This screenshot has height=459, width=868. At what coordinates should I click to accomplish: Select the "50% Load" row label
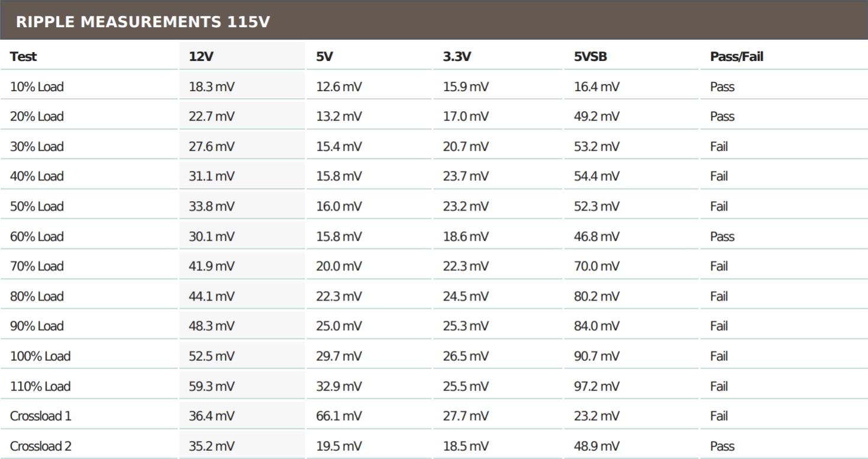click(x=37, y=206)
